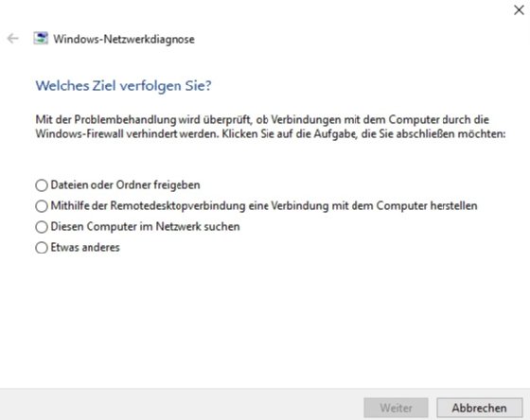The image size is (530, 420).
Task: Close the network diagnostics dialog with X
Action: click(x=519, y=10)
